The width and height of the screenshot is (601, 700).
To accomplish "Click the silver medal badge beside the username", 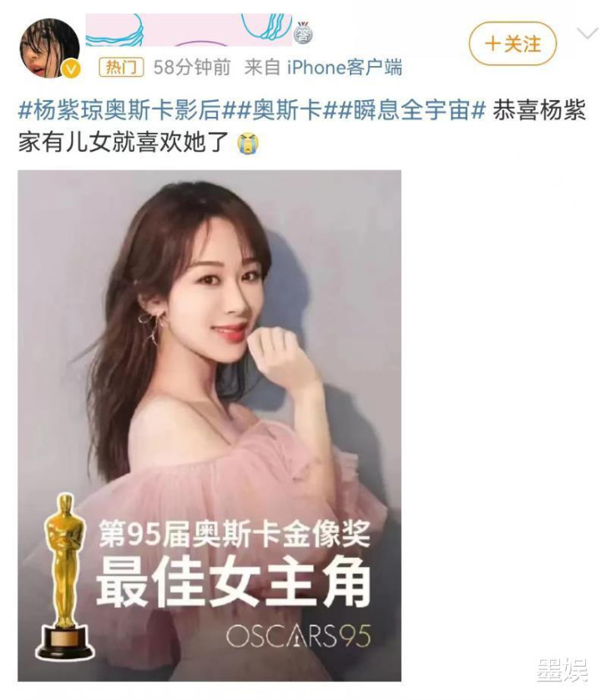I will pyautogui.click(x=303, y=33).
